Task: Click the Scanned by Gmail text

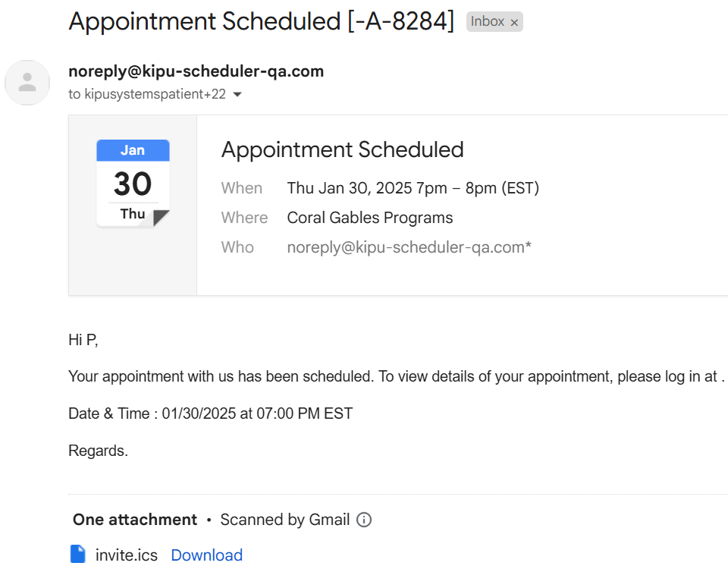Action: 284,520
